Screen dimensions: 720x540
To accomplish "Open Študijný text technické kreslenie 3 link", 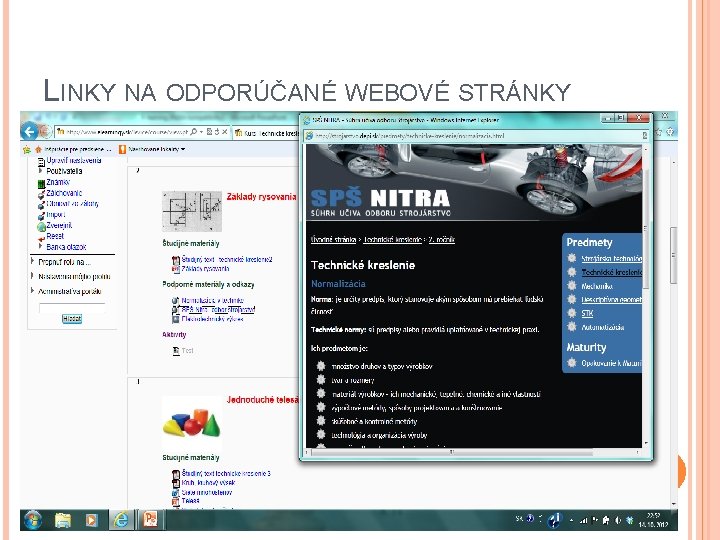I will [226, 473].
